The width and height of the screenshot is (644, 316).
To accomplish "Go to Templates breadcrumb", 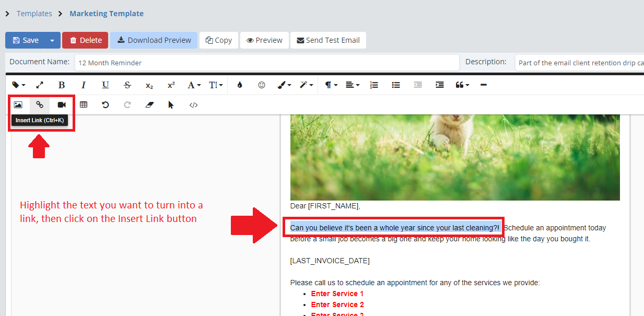I will [34, 14].
